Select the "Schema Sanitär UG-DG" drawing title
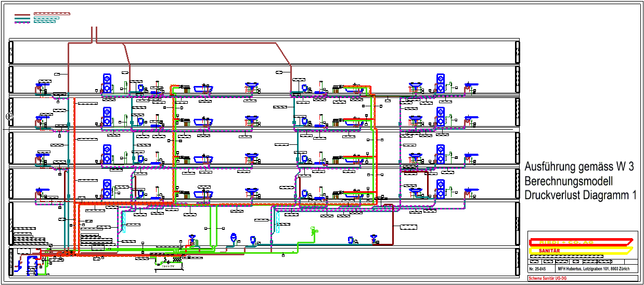 click(x=548, y=278)
